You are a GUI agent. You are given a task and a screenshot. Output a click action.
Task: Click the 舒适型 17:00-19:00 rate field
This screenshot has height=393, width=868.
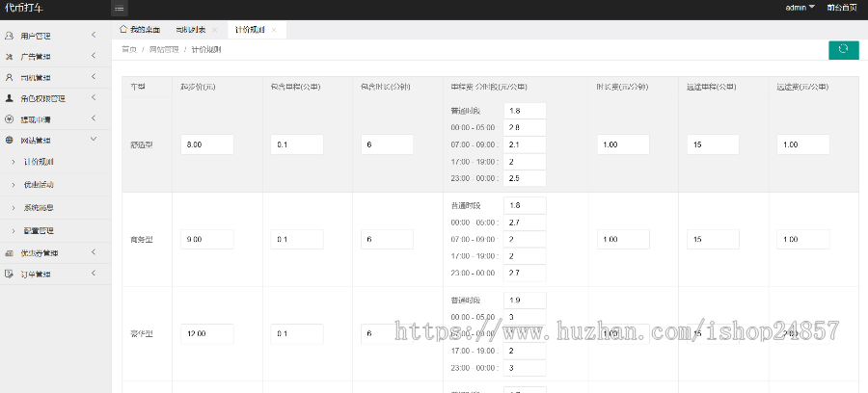pyautogui.click(x=525, y=162)
